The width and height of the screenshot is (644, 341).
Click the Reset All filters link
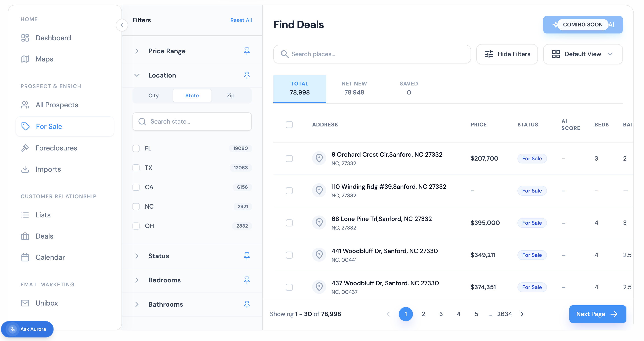241,20
